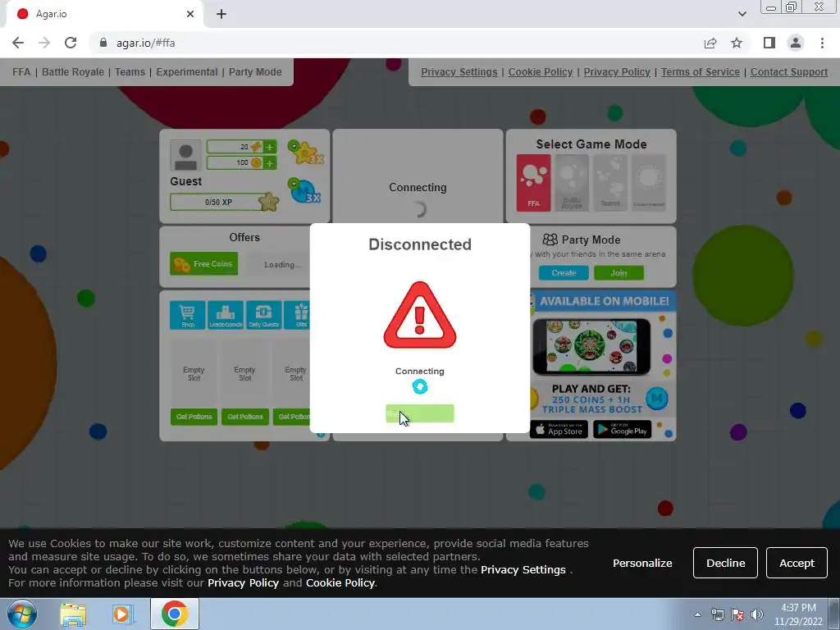Open the Privacy Settings link at top
Image resolution: width=840 pixels, height=630 pixels.
459,72
